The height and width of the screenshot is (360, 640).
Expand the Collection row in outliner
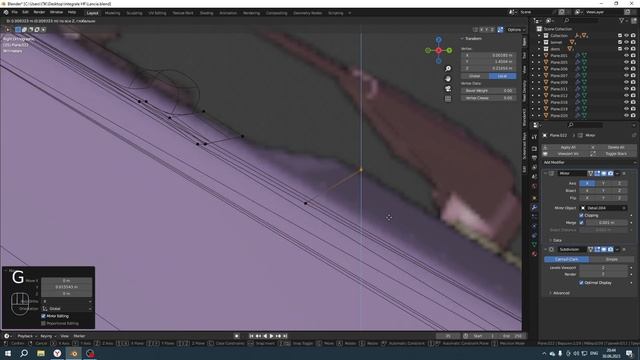[x=539, y=36]
